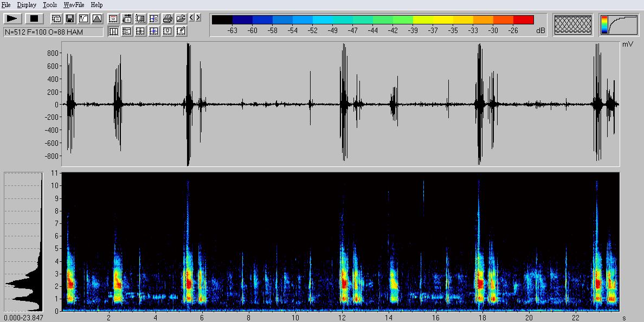Click the amplitude spectrum panel at left
Image resolution: width=644 pixels, height=322 pixels.
(23, 241)
